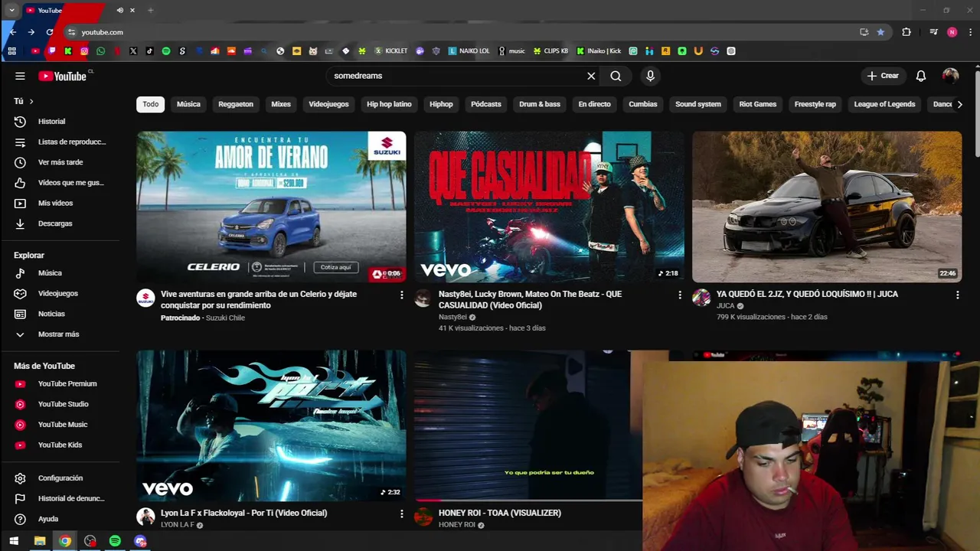980x551 pixels.
Task: Select the Videojuegos filter chip
Action: click(328, 104)
